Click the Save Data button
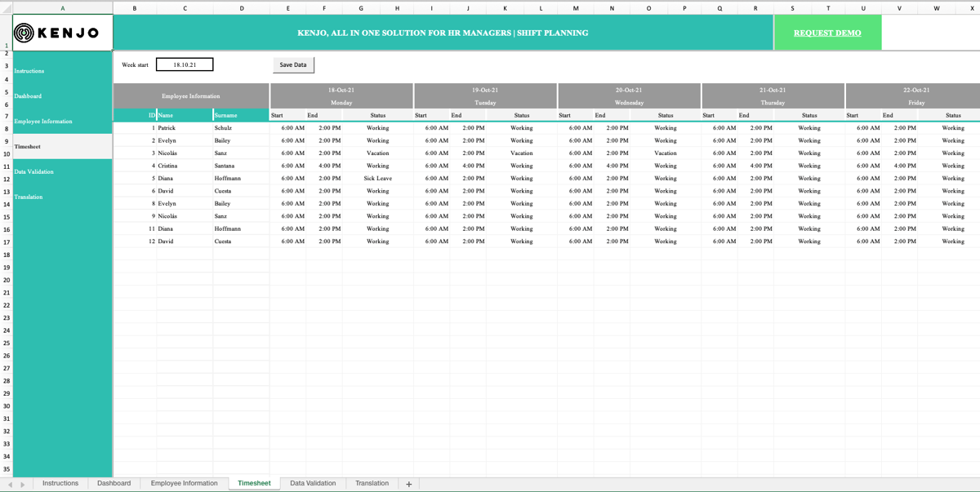 292,64
